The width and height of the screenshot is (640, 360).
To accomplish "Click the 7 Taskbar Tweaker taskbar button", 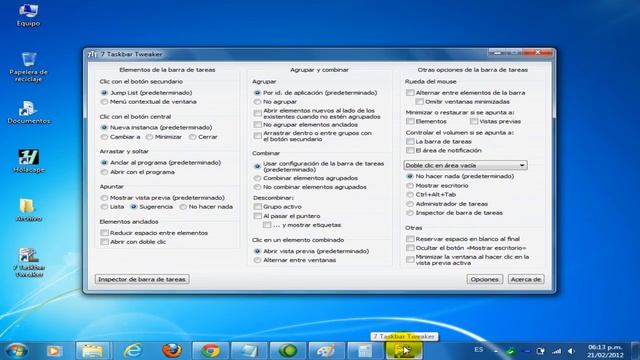I will click(404, 351).
